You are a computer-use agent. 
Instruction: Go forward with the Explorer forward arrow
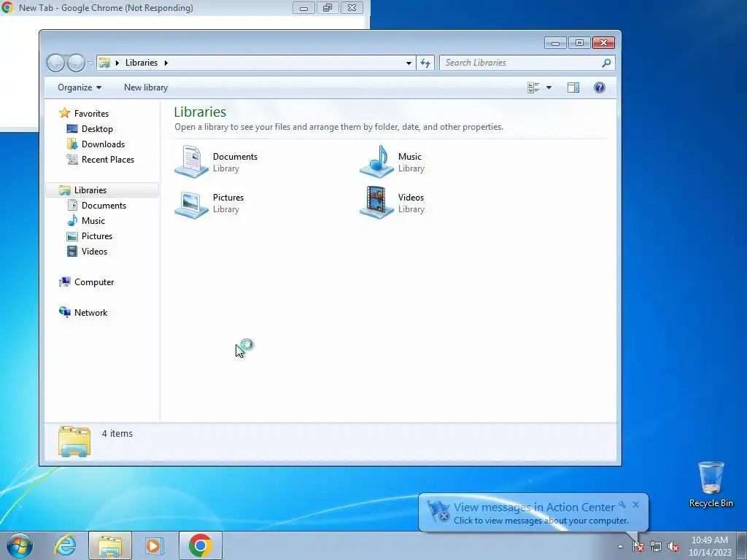pos(76,63)
